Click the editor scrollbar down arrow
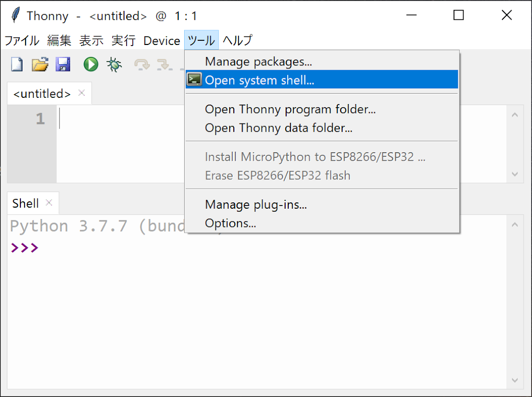 coord(515,174)
